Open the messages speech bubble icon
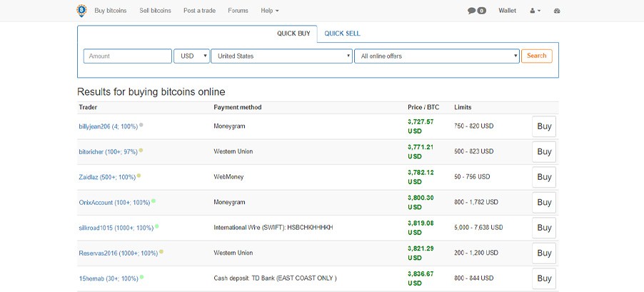Viewport: 644px width, 292px height. tap(471, 11)
